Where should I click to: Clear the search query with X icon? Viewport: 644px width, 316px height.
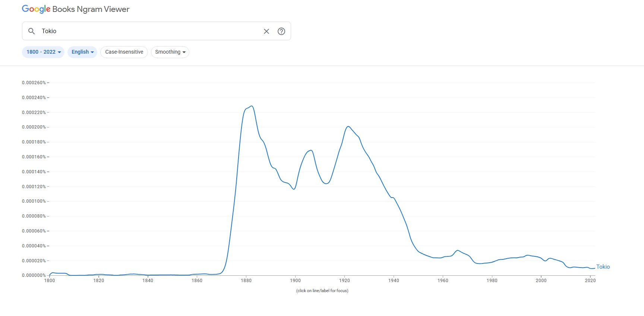[266, 31]
